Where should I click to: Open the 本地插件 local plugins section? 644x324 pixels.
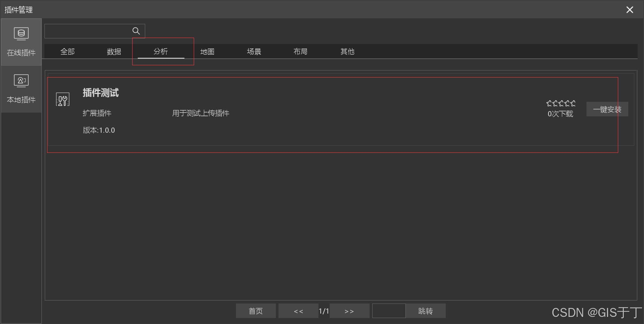pyautogui.click(x=21, y=89)
